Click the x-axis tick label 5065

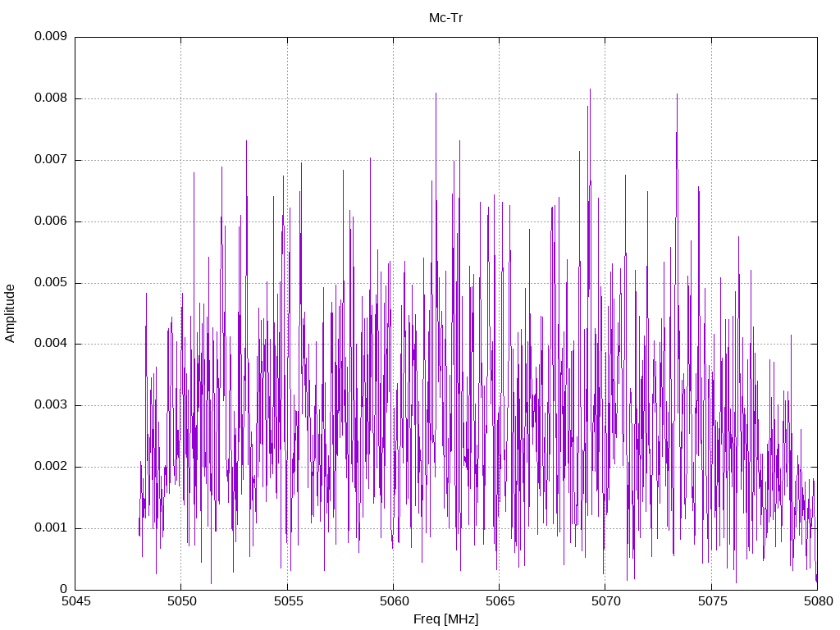(x=500, y=601)
